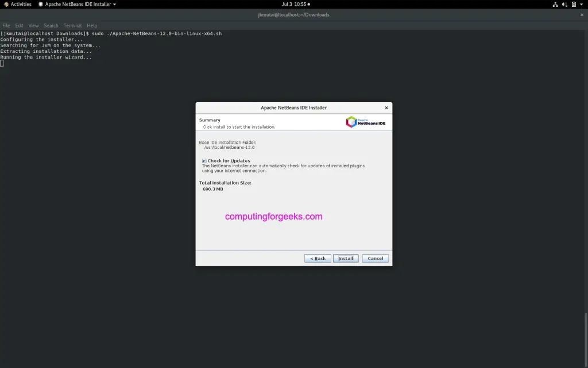Screen dimensions: 588x368
Task: Click the 'Total Installation Size:' label
Action: (225, 183)
